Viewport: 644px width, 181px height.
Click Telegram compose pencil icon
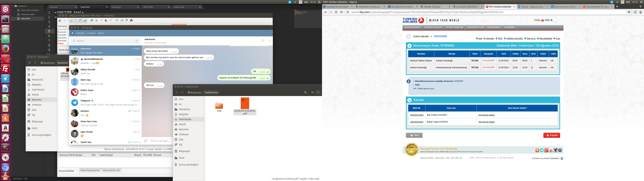click(x=137, y=41)
